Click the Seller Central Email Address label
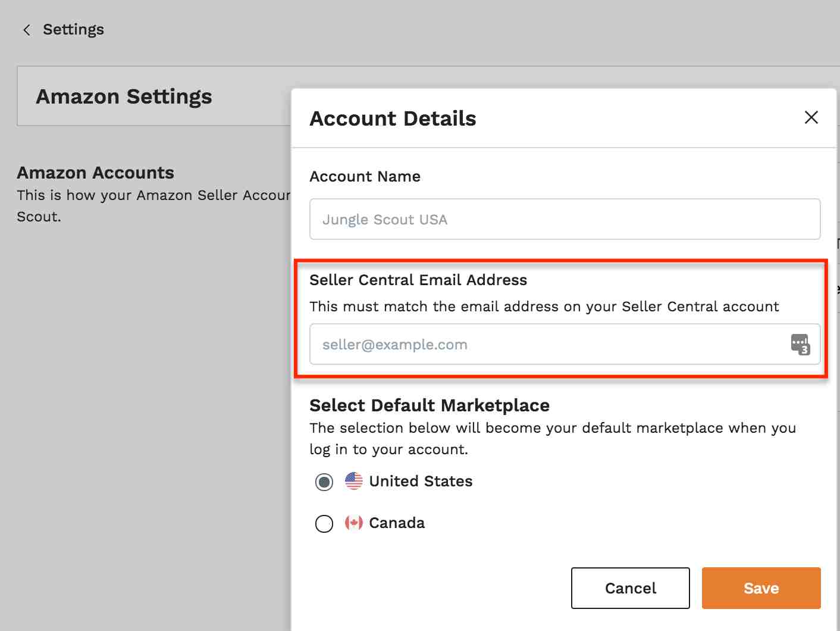The height and width of the screenshot is (631, 840). click(x=418, y=280)
